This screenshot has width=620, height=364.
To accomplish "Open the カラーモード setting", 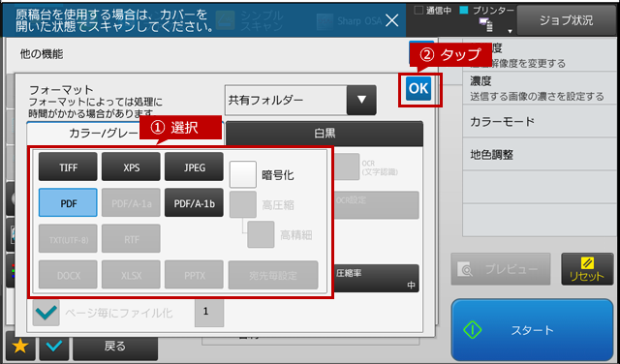I will [540, 121].
